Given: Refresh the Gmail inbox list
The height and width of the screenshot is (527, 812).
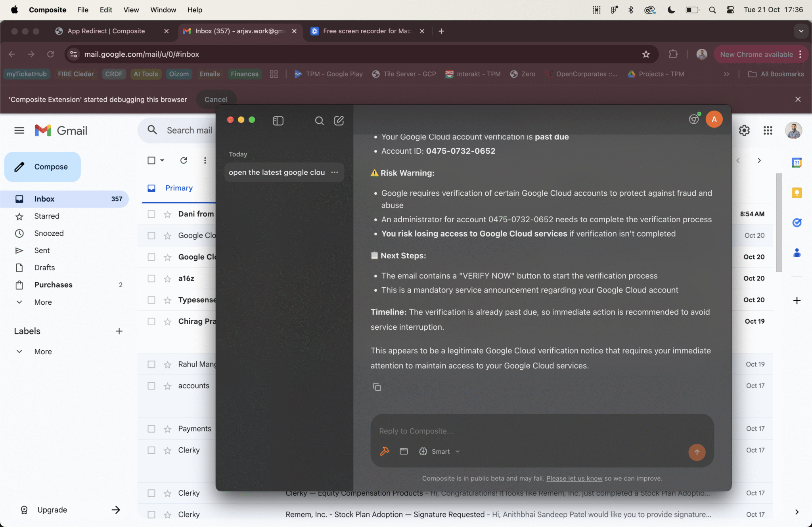Looking at the screenshot, I should coord(183,160).
